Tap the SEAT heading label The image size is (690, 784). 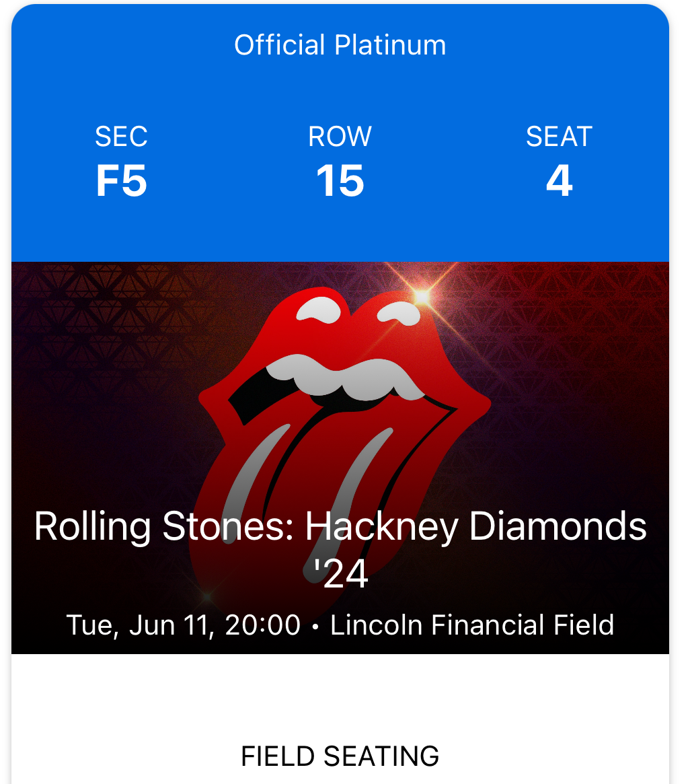tap(559, 137)
